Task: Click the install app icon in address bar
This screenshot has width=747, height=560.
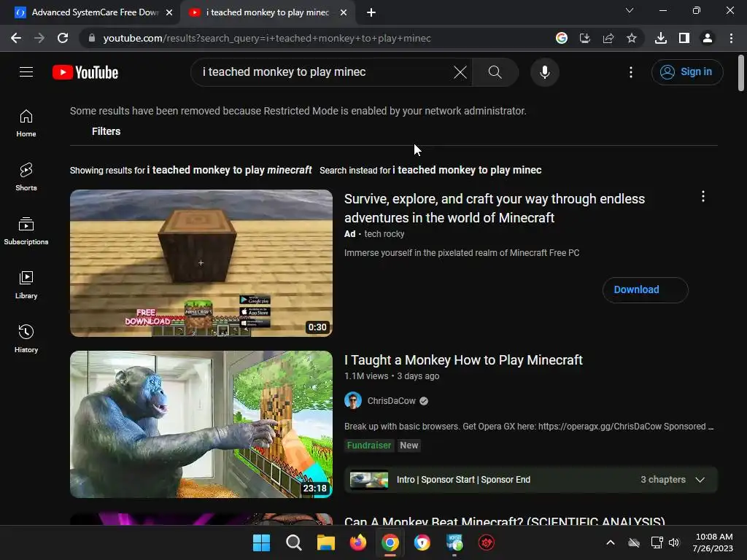Action: click(x=585, y=38)
